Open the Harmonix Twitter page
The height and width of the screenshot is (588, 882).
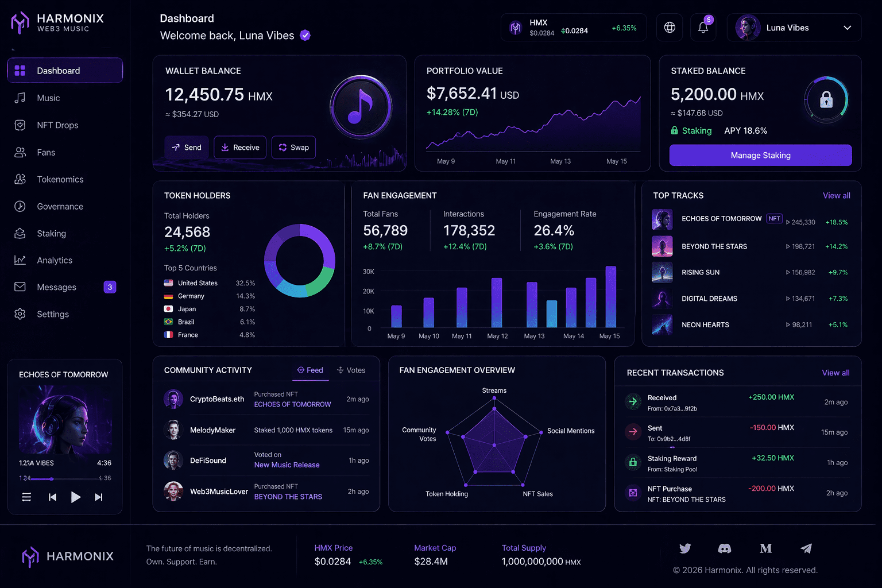(x=685, y=548)
